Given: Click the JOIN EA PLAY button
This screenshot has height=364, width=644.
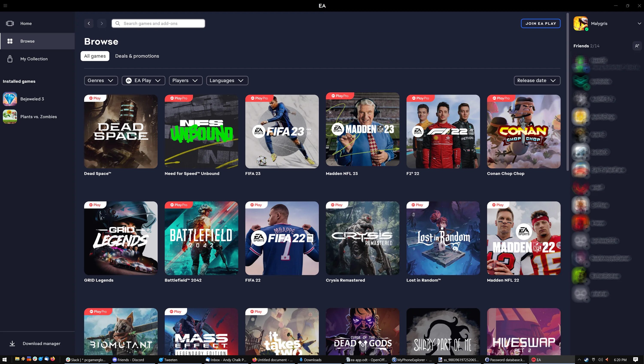Looking at the screenshot, I should (x=541, y=23).
